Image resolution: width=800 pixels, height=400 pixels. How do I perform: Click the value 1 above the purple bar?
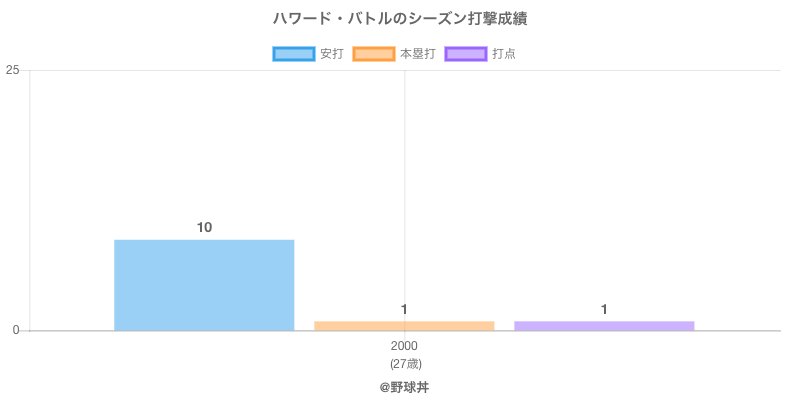(x=604, y=310)
